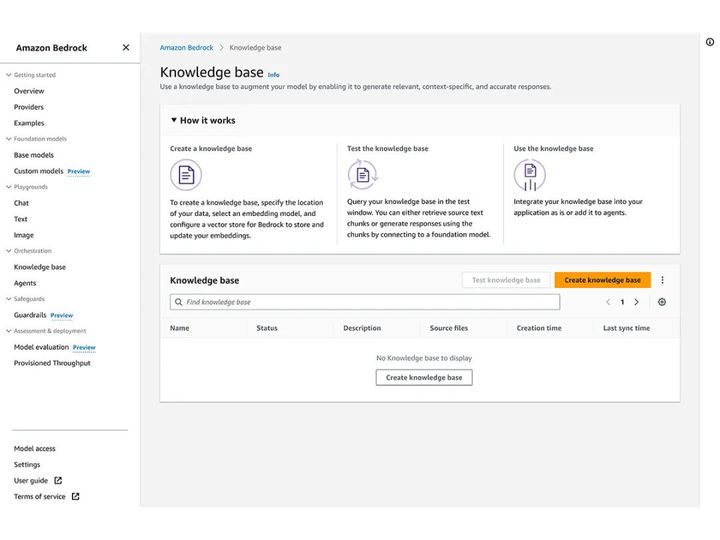This screenshot has width=720, height=540.
Task: Click the Amazon Bedrock breadcrumb link
Action: (186, 47)
